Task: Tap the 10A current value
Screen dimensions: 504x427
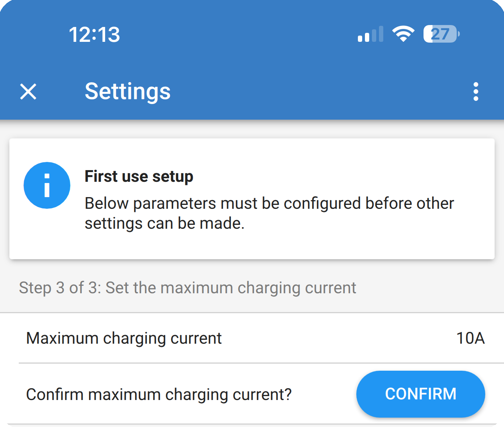Action: (x=470, y=338)
